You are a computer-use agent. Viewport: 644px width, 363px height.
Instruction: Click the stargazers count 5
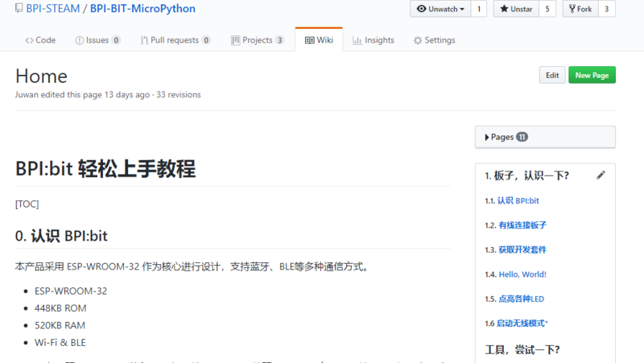[x=547, y=9]
